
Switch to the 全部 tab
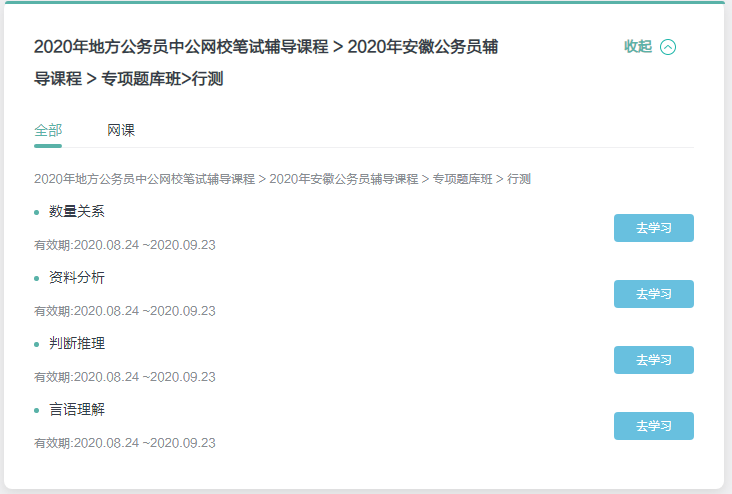click(48, 130)
